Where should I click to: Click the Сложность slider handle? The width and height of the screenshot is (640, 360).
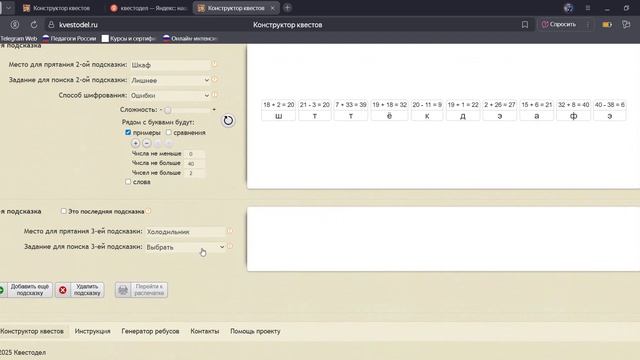click(x=168, y=110)
